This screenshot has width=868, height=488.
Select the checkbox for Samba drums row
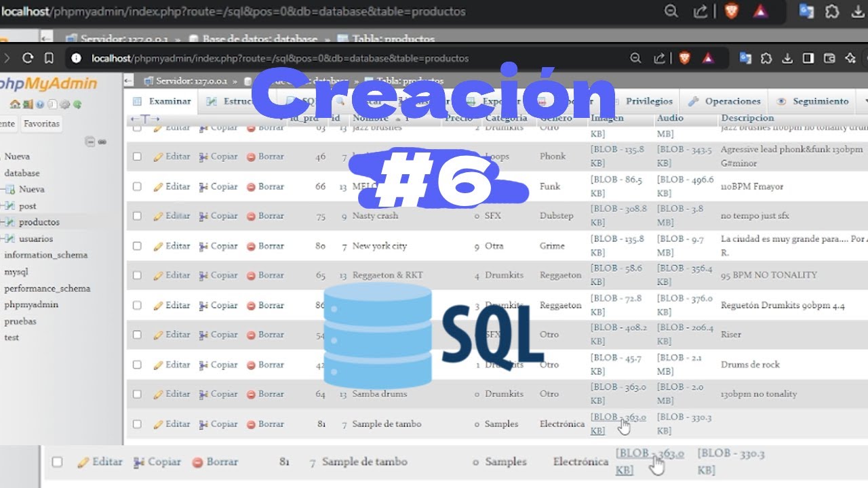click(x=137, y=394)
